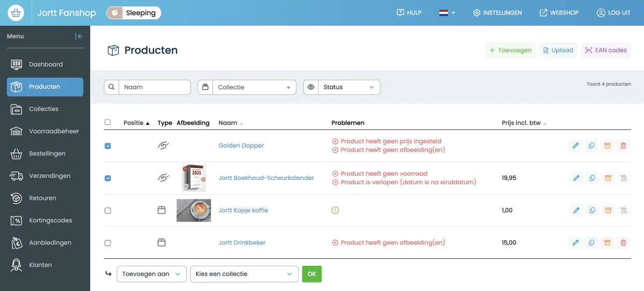Sort by Prijs incl. btw column
Screen dimensions: 644x291
[x=524, y=123]
